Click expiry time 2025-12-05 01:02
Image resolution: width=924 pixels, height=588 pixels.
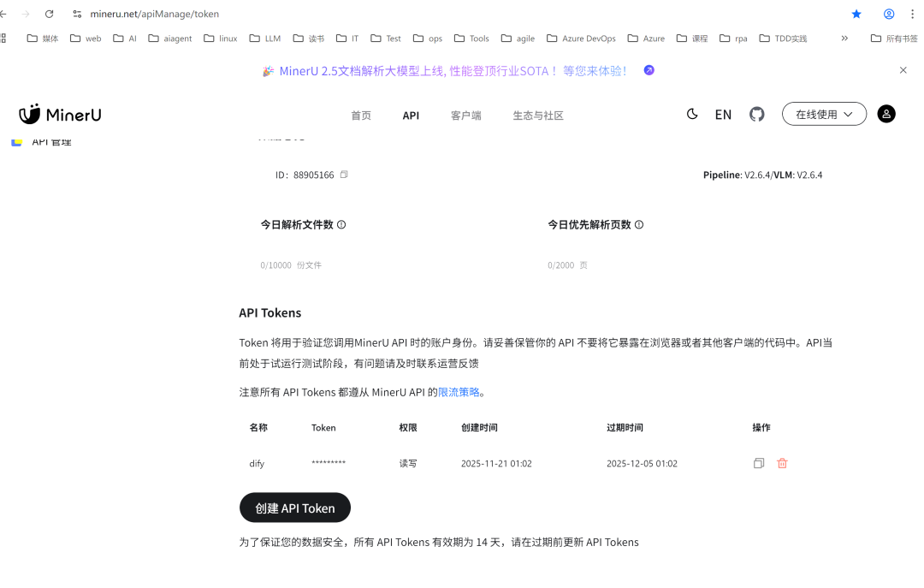pyautogui.click(x=642, y=464)
